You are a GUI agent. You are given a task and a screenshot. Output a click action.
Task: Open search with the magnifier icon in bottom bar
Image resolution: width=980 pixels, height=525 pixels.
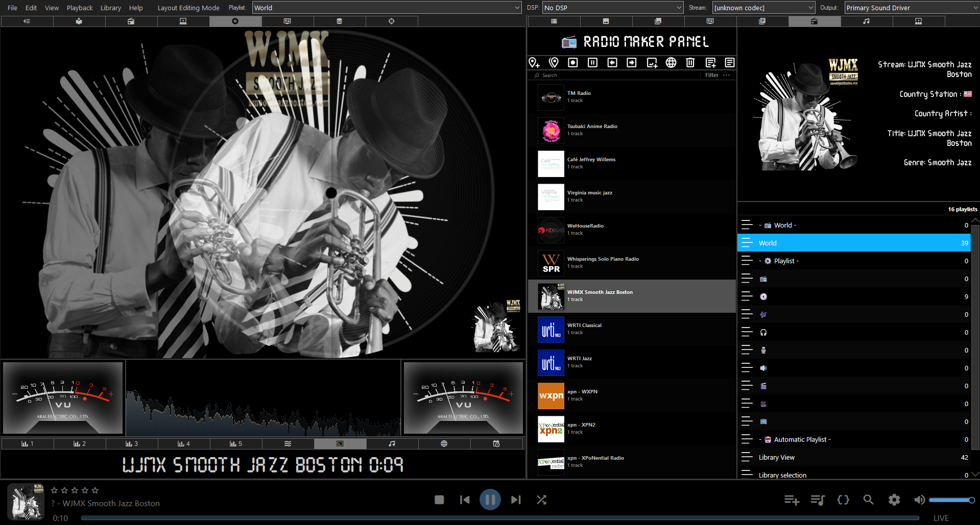click(868, 500)
